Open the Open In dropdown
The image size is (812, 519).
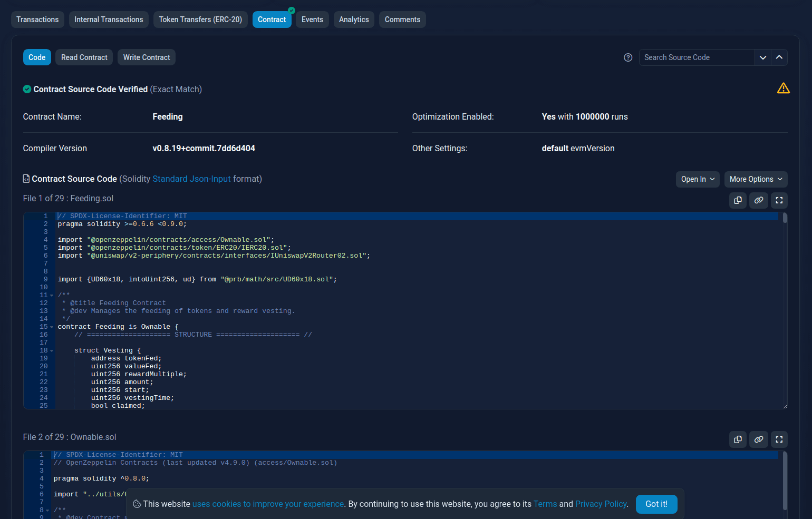click(697, 179)
